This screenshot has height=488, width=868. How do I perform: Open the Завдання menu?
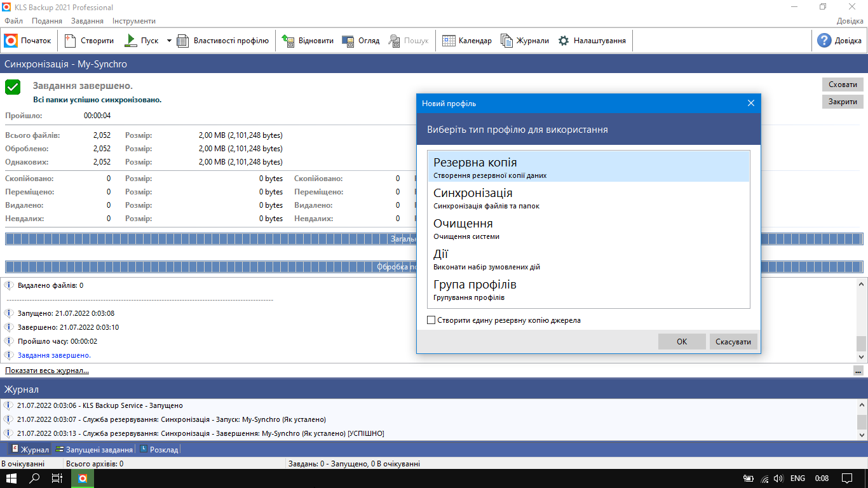pos(87,21)
